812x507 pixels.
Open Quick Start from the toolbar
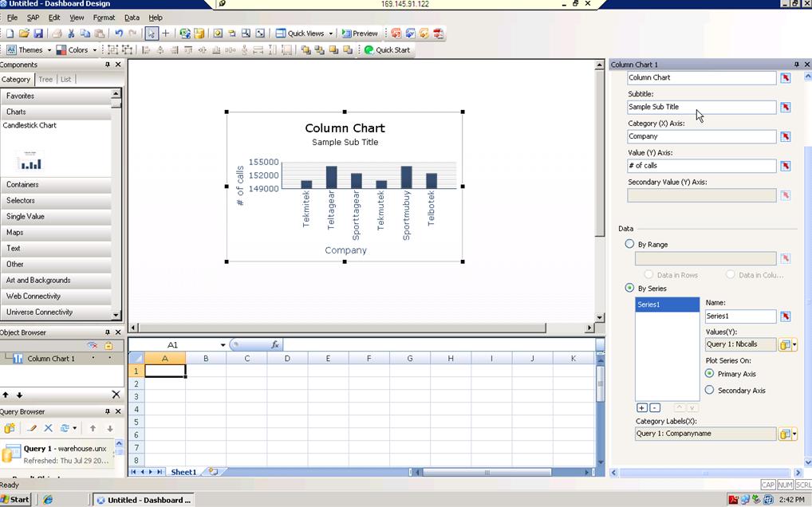pos(387,49)
